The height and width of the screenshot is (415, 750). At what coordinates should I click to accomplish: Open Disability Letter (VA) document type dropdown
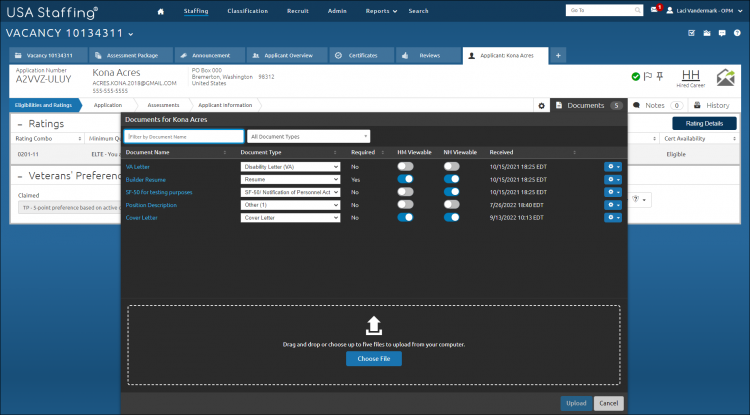(290, 167)
